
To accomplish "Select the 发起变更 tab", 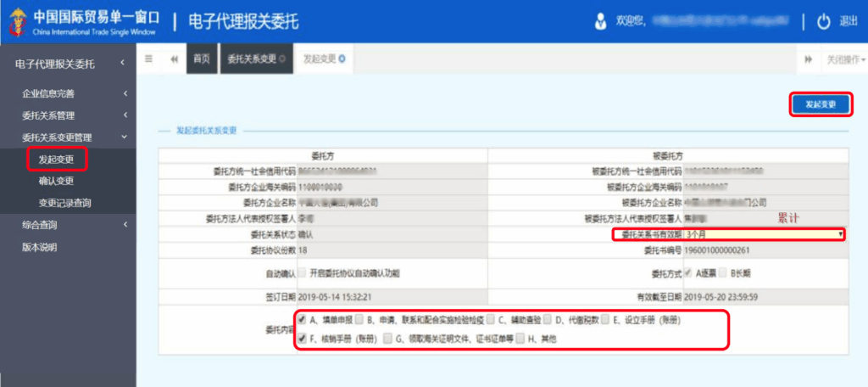I will (x=324, y=59).
